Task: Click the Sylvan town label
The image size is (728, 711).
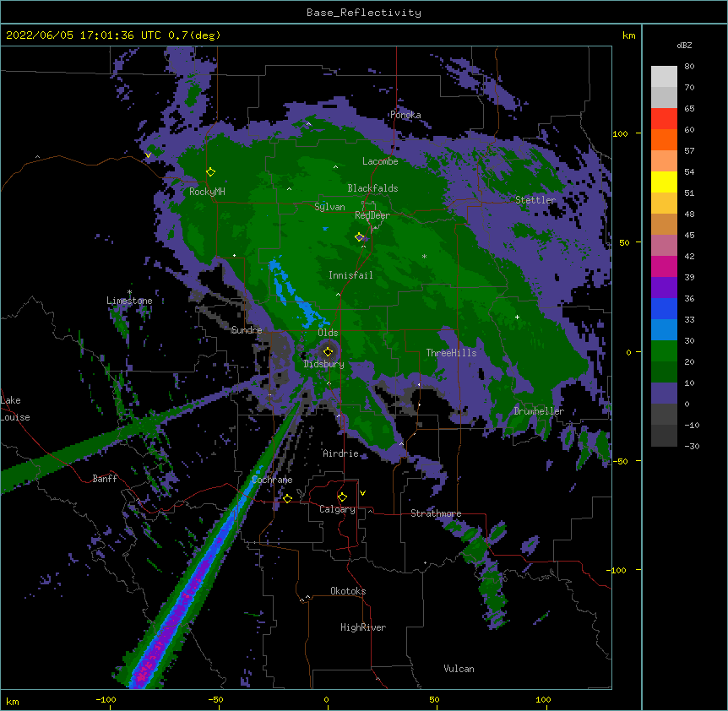Action: click(x=329, y=207)
